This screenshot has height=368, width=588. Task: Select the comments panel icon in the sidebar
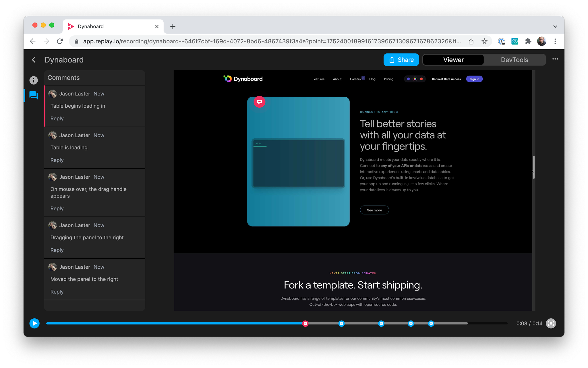tap(34, 95)
